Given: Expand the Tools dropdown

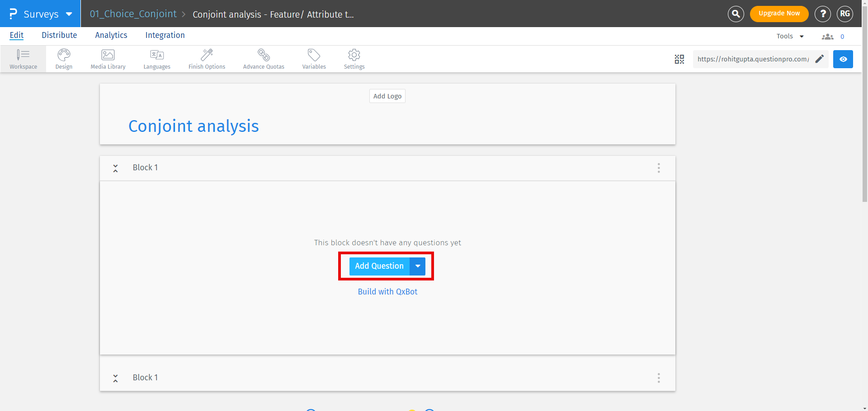Looking at the screenshot, I should click(790, 36).
